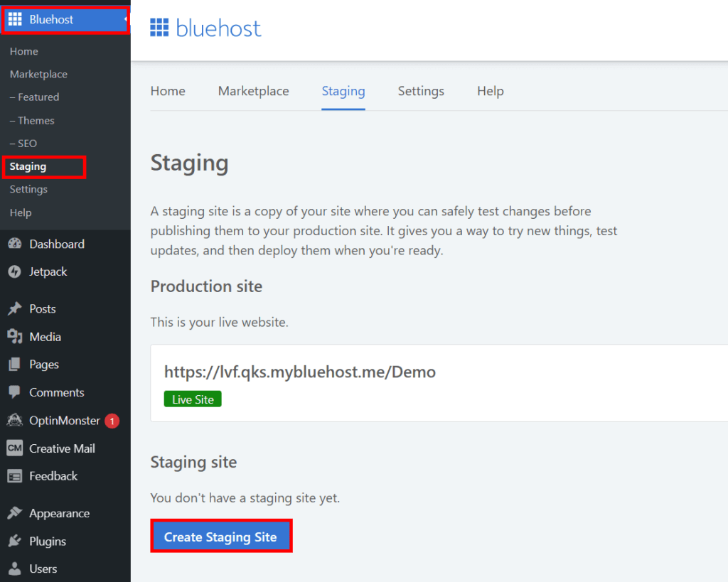Select Staging in the sidebar submenu

(28, 166)
